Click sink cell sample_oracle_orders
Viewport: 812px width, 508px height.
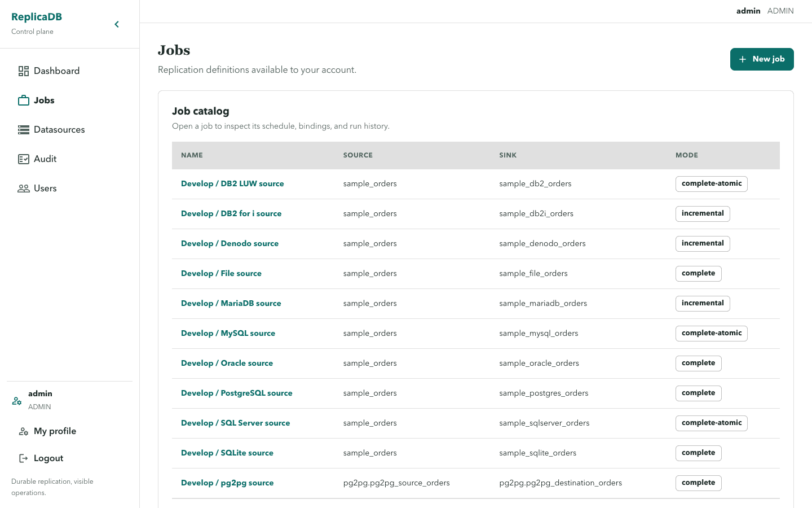tap(539, 364)
